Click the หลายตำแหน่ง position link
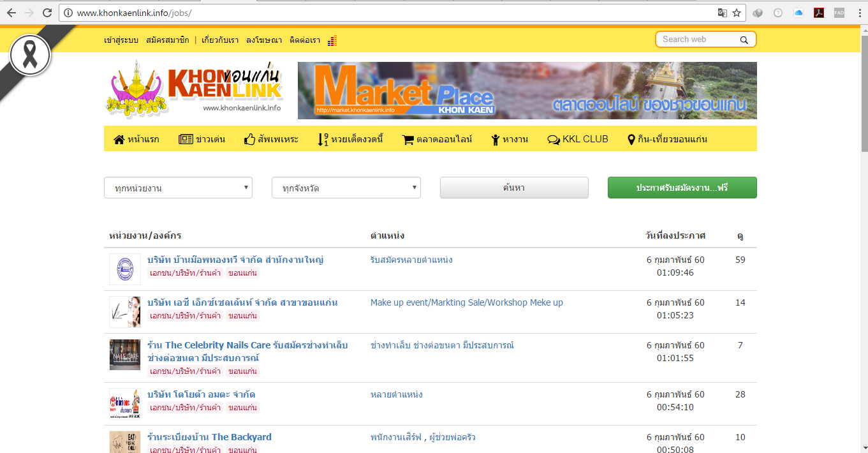 [x=396, y=394]
